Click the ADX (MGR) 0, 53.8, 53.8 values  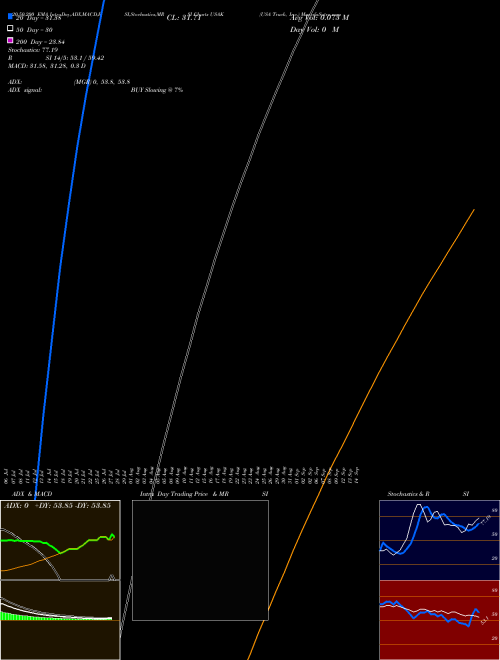pyautogui.click(x=101, y=82)
